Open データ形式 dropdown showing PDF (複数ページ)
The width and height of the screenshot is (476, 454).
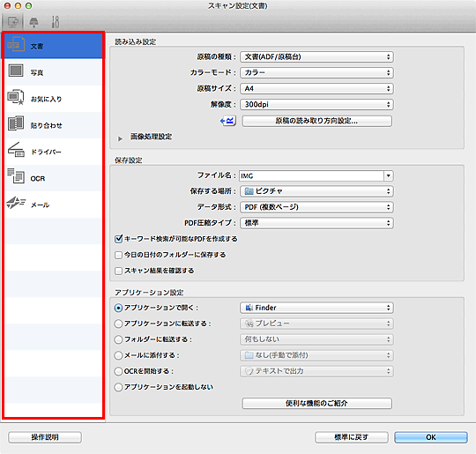click(x=316, y=207)
